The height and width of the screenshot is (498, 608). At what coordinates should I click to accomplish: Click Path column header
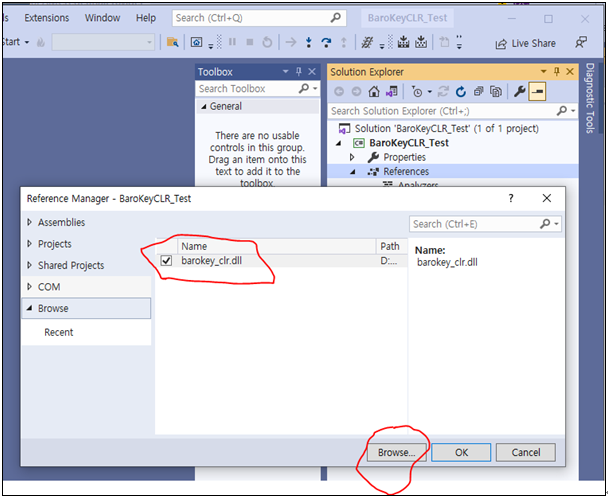tap(391, 246)
